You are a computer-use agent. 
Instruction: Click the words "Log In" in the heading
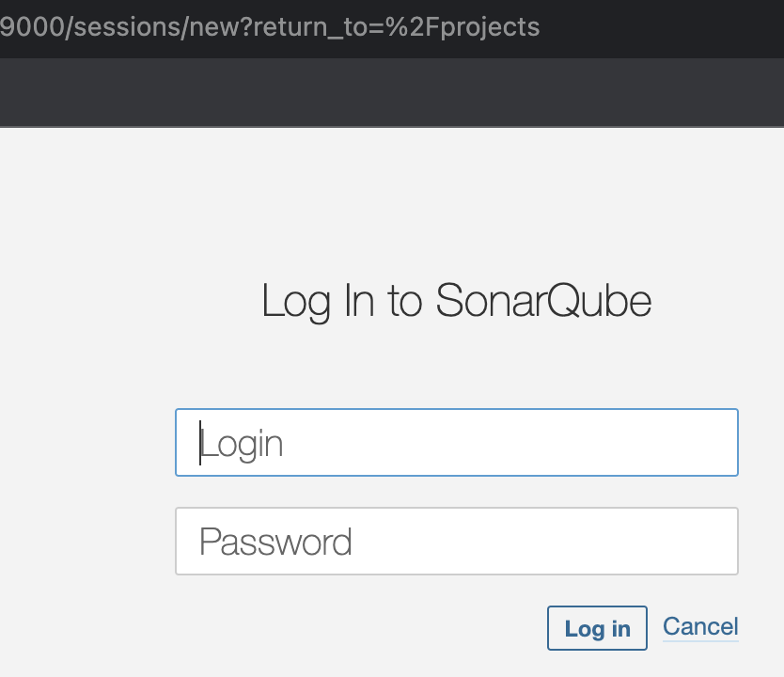313,302
